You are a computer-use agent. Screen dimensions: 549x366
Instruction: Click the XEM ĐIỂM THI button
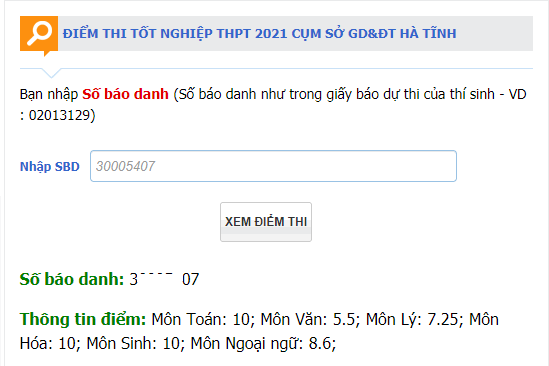pos(266,222)
